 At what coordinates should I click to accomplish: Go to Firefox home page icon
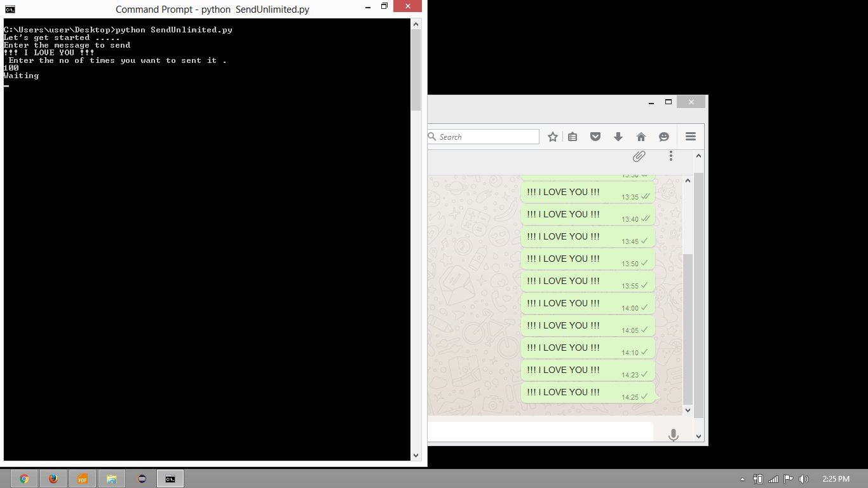[641, 137]
